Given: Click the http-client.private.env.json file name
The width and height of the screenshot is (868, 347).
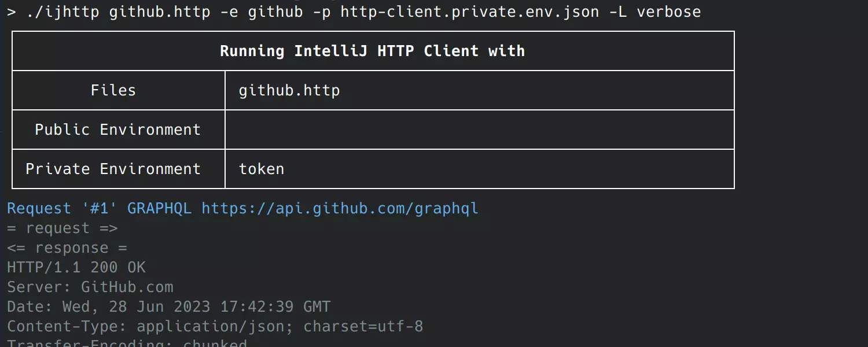Looking at the screenshot, I should 469,12.
